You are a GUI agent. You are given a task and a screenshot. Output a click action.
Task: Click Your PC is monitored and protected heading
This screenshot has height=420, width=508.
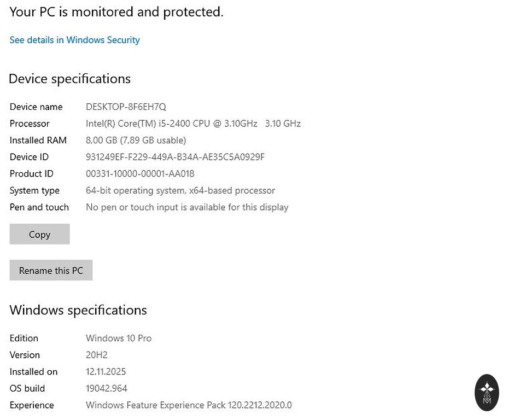116,12
